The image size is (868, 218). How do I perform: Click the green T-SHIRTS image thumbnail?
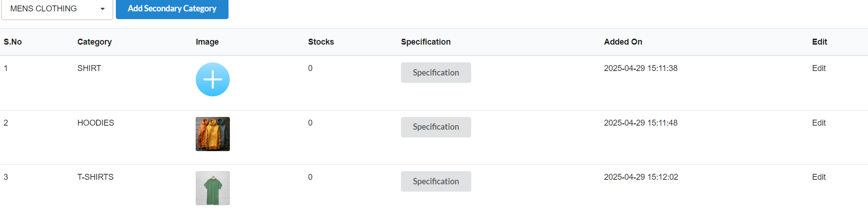(x=213, y=188)
